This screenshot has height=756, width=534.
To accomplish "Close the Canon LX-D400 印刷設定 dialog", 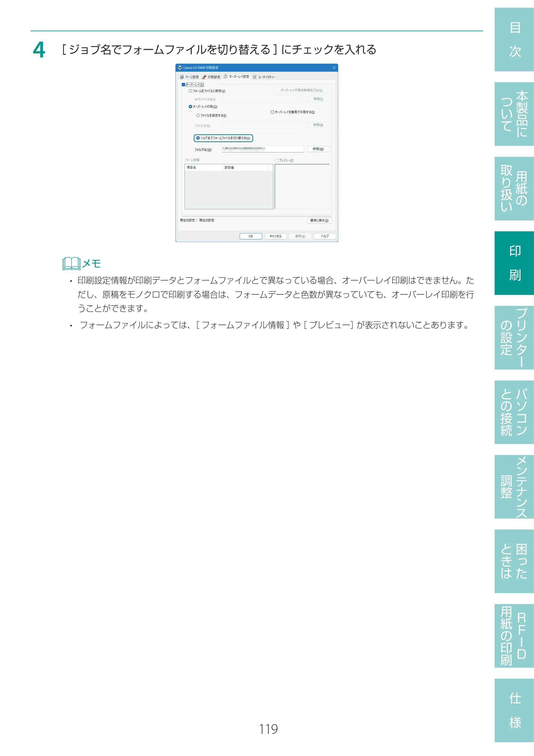I will [334, 68].
